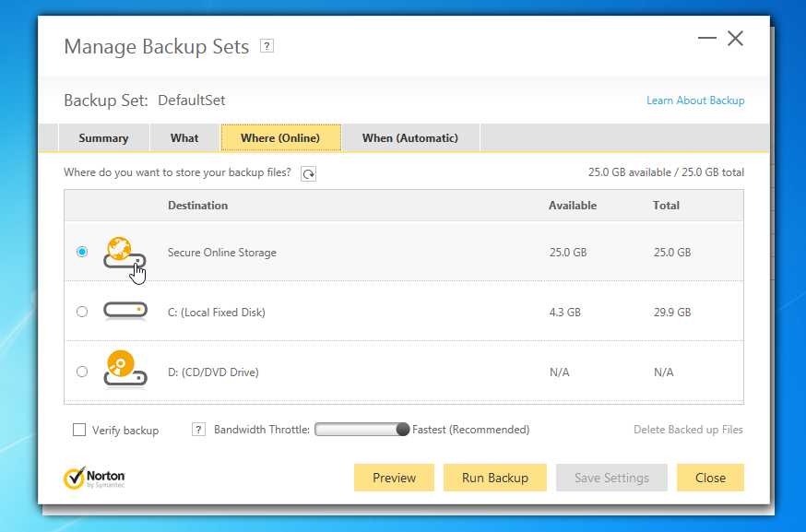Open the Learn About Backup link
This screenshot has height=532, width=806.
(694, 100)
